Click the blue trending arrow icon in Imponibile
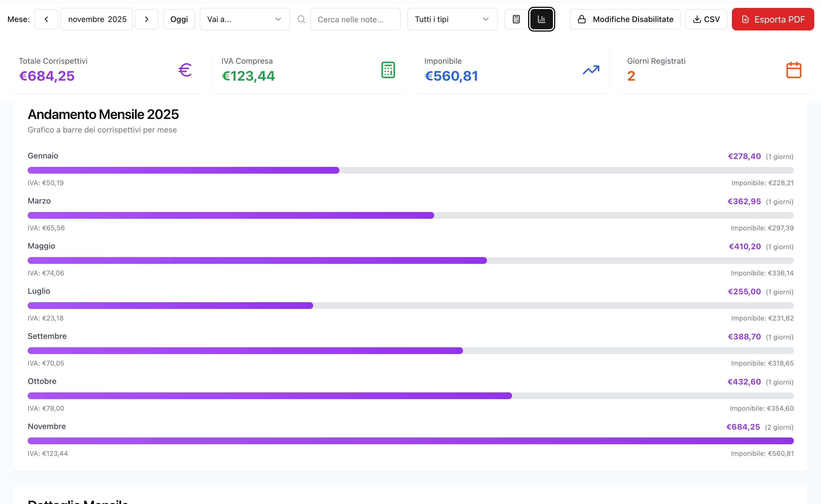The width and height of the screenshot is (821, 504). (591, 70)
